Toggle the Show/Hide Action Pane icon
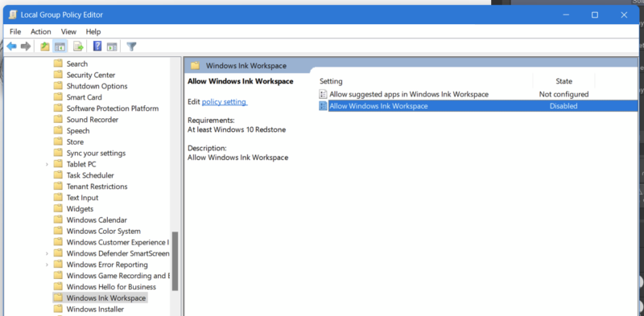This screenshot has height=316, width=644. click(x=112, y=47)
